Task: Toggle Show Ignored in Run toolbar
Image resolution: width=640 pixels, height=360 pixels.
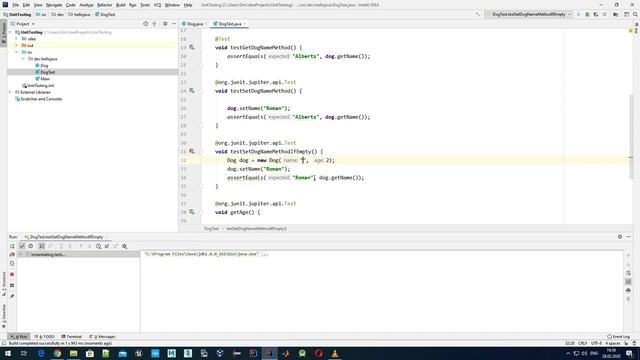Action: click(x=31, y=246)
